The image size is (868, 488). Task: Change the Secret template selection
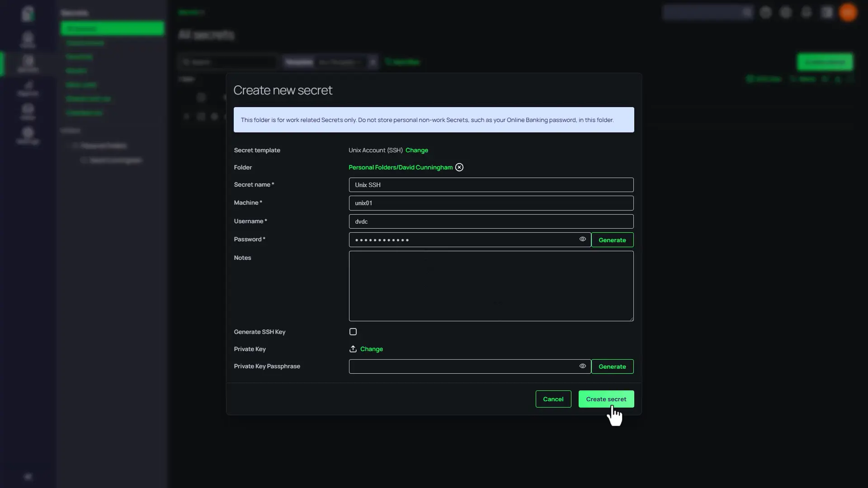coord(416,150)
